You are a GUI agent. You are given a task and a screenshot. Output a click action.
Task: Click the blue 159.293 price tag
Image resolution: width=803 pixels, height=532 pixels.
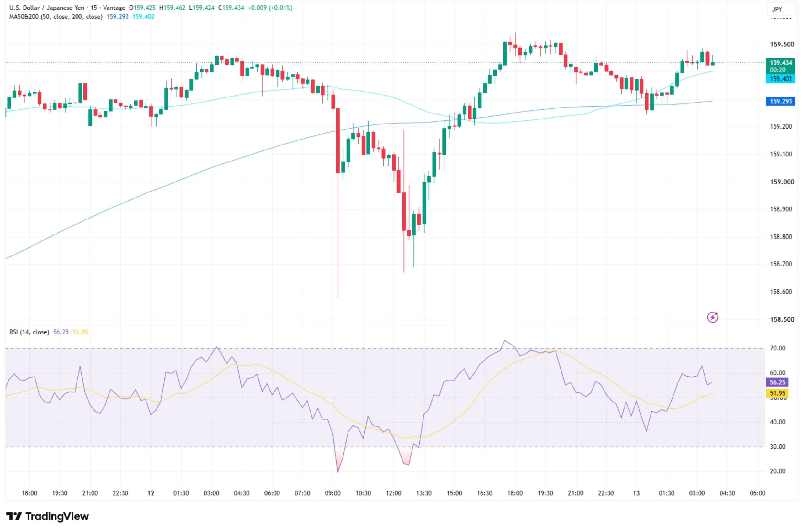click(780, 101)
